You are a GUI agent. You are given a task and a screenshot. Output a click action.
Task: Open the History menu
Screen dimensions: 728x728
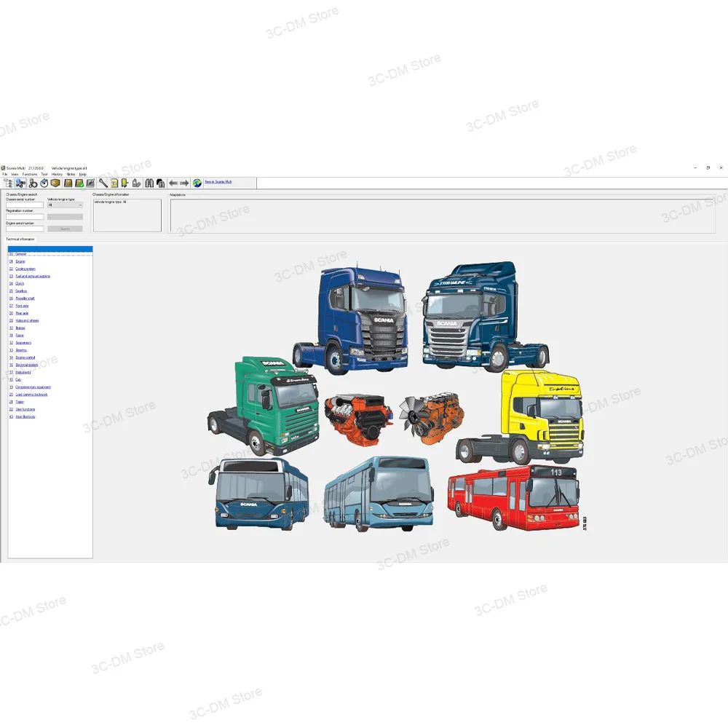[x=57, y=174]
